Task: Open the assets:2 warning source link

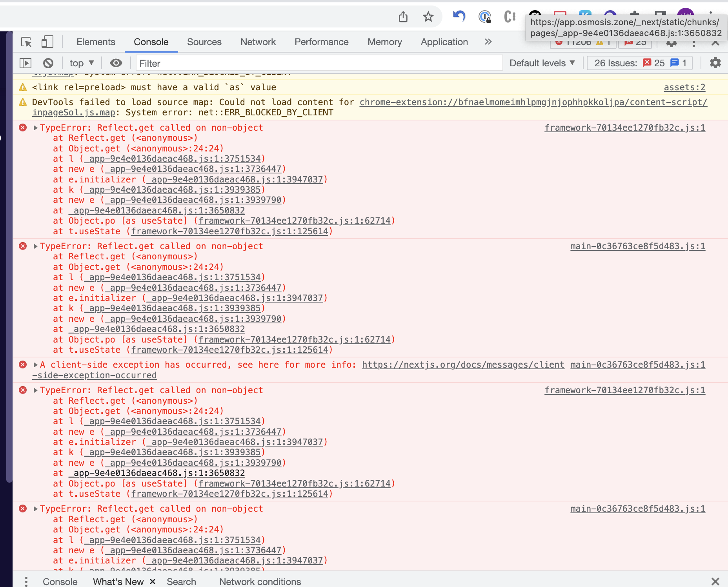Action: pyautogui.click(x=684, y=87)
